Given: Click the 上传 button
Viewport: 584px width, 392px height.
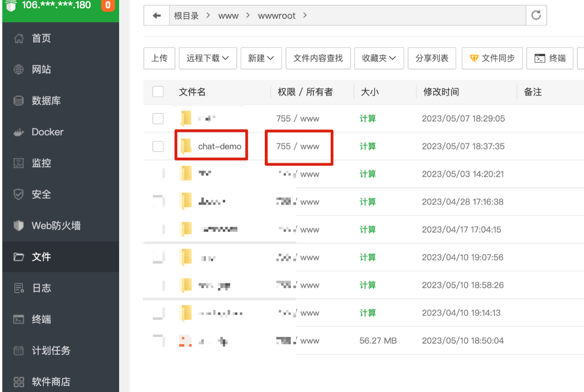Looking at the screenshot, I should [x=159, y=58].
